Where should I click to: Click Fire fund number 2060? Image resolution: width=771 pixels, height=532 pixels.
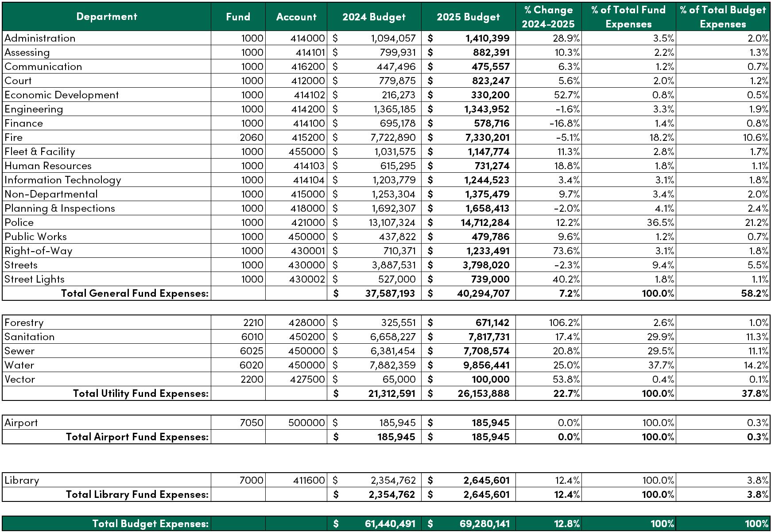(252, 137)
